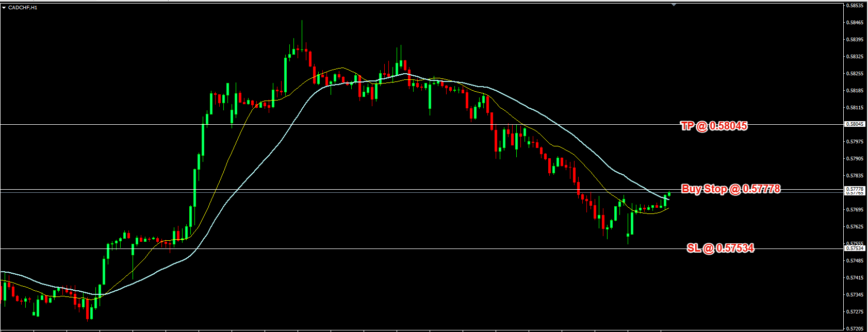Click the 0.57534 price tag on axis
Viewport: 868px width, 332px height.
855,248
